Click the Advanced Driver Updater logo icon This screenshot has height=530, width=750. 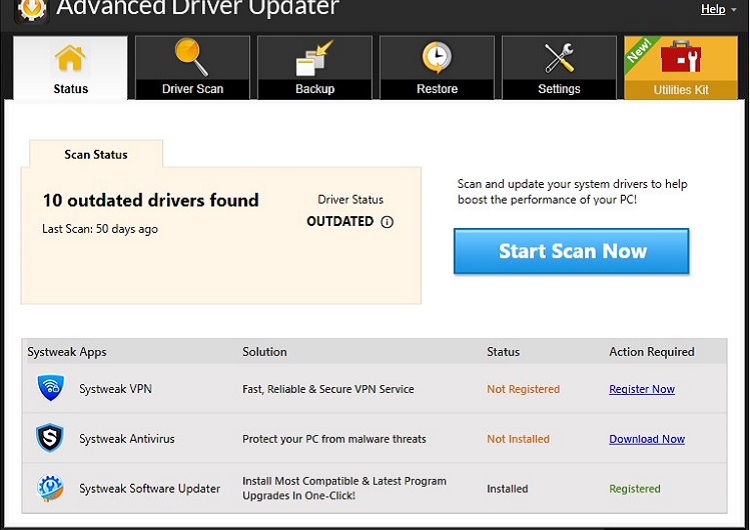coord(32,8)
